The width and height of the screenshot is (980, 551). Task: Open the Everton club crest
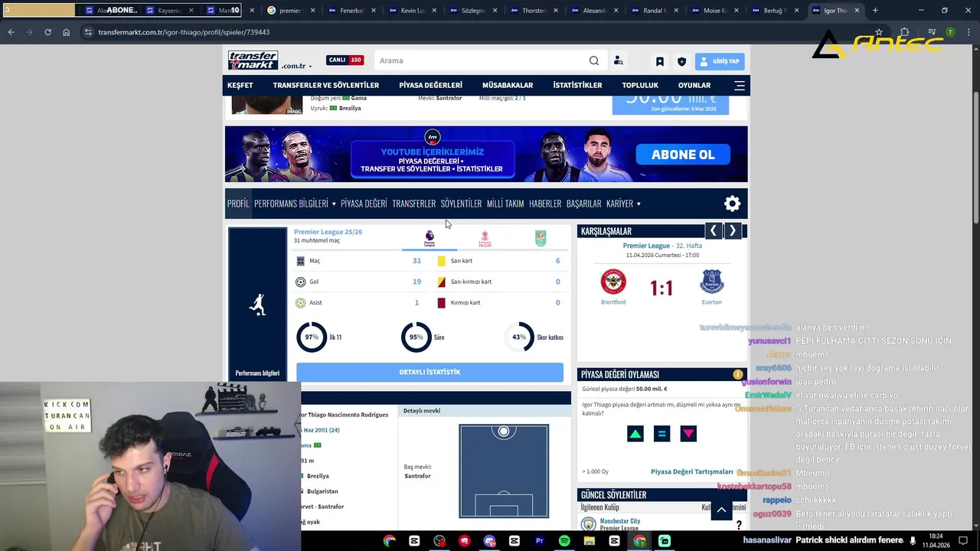click(712, 282)
